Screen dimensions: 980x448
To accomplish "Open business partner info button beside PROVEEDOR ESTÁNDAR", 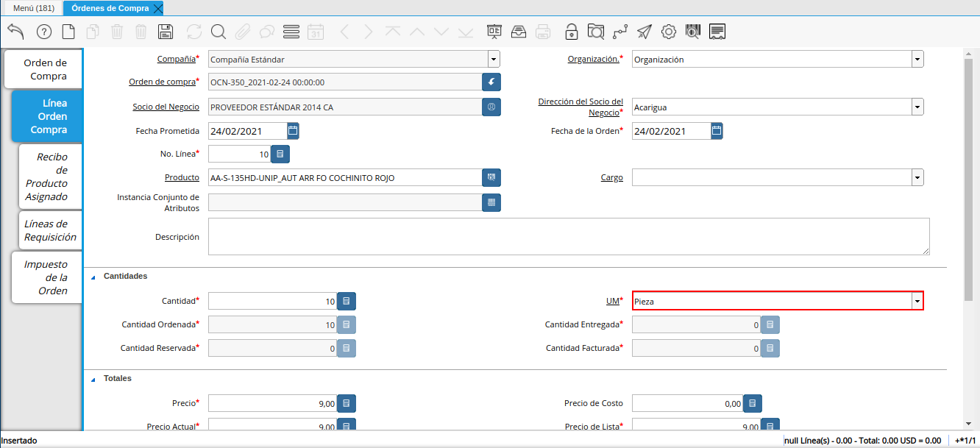I will [491, 107].
